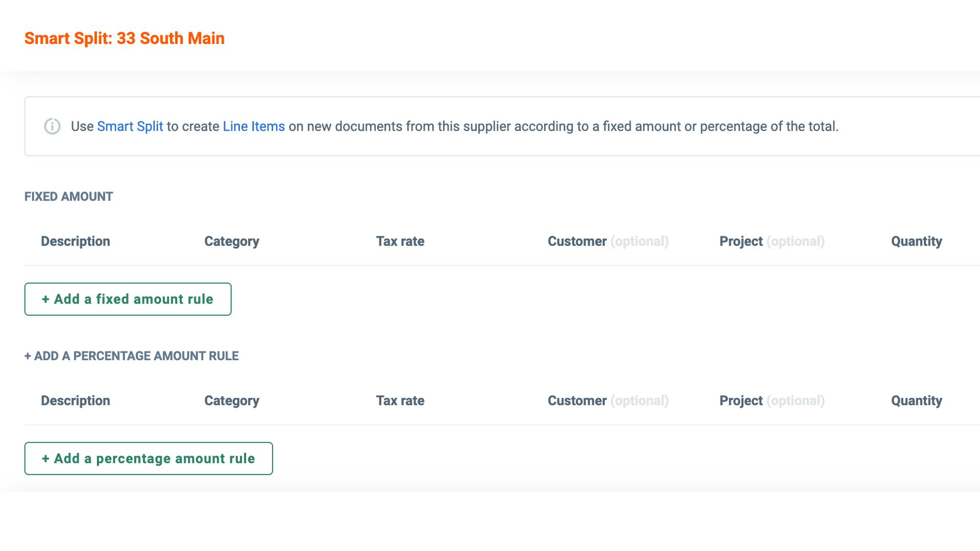Click Category header in percentage rule table

(x=232, y=400)
